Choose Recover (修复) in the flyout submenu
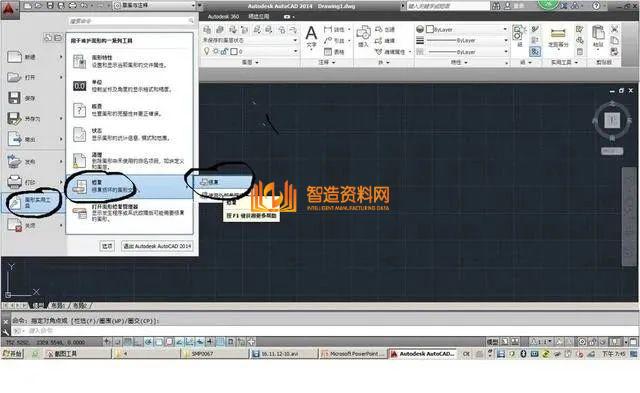Screen dimensions: 640x393 (224, 182)
